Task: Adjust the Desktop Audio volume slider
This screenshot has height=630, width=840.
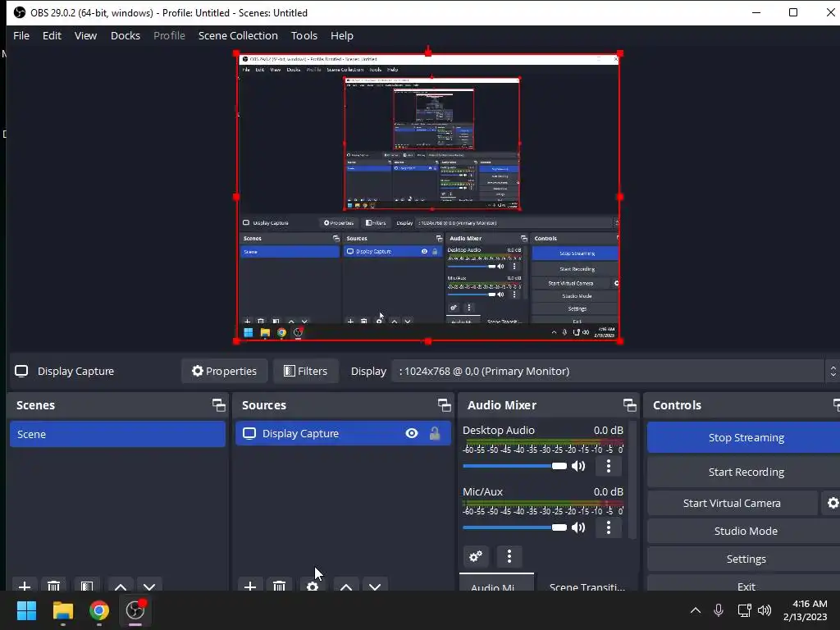Action: pos(514,466)
